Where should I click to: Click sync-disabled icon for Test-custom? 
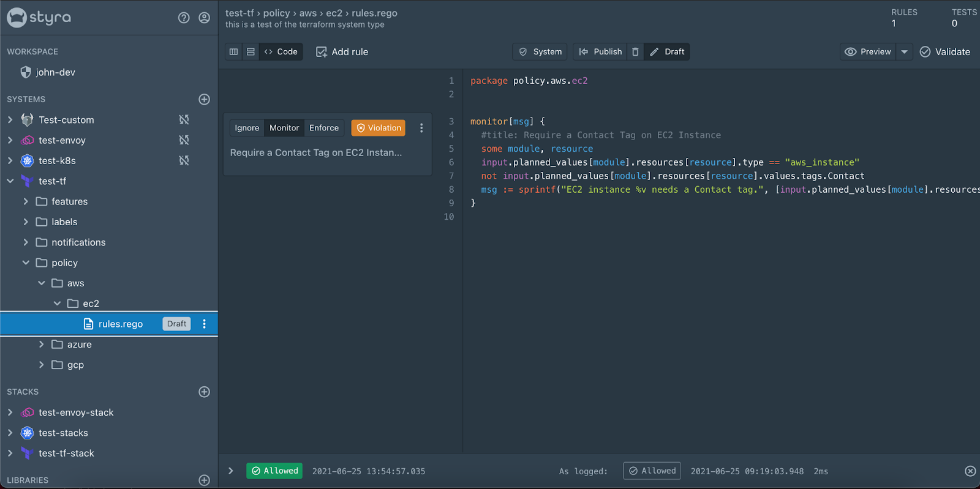[184, 119]
